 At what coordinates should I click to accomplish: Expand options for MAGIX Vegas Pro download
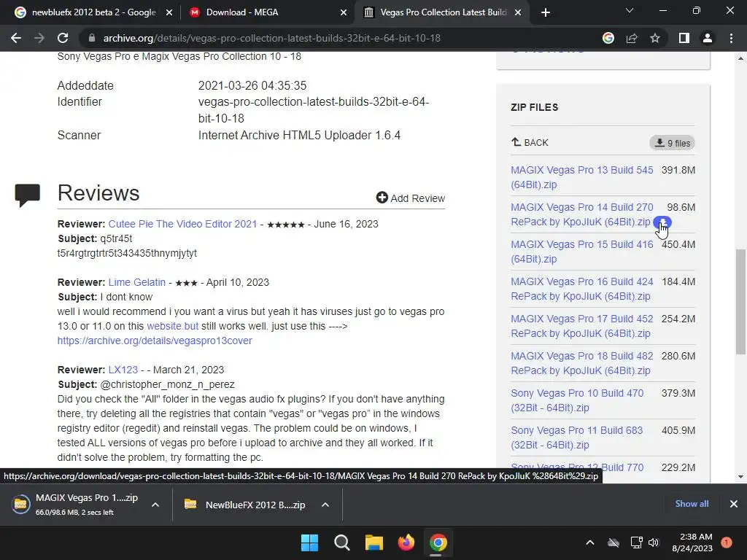[155, 505]
